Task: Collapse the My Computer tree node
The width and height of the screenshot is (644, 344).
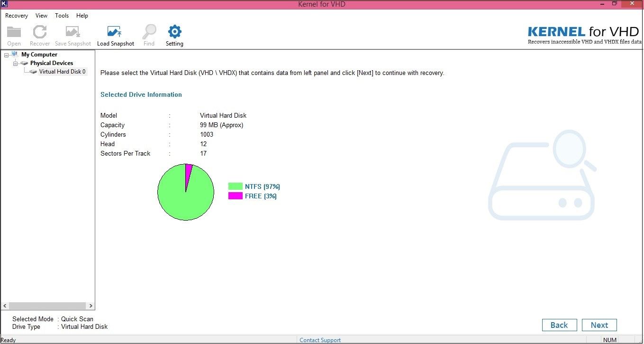Action: [6, 55]
